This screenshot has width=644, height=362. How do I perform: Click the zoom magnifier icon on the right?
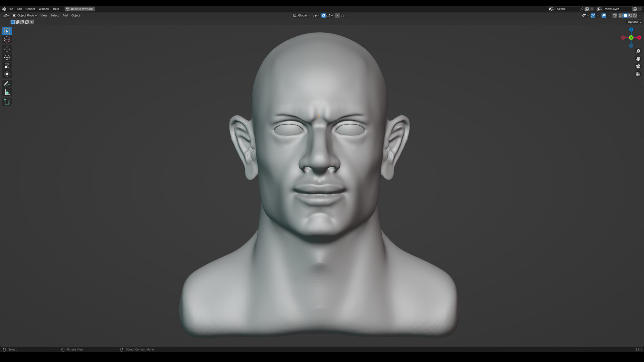click(x=638, y=51)
